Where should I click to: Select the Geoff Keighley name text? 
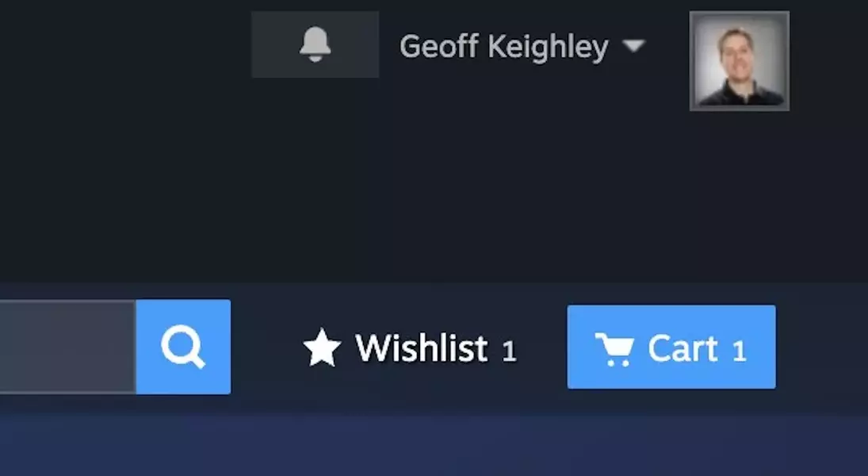tap(503, 47)
